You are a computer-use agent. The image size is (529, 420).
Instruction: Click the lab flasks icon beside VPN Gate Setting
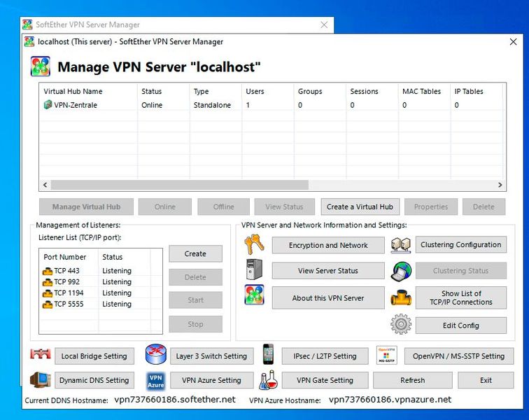pos(269,380)
